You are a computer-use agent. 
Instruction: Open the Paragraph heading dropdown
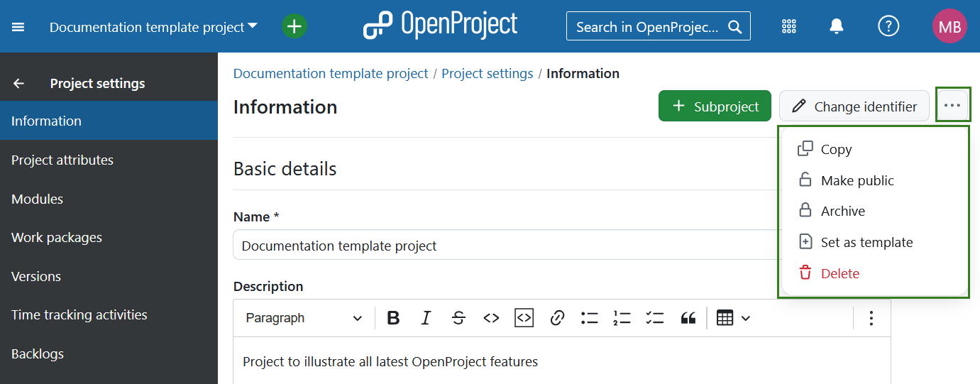click(304, 318)
